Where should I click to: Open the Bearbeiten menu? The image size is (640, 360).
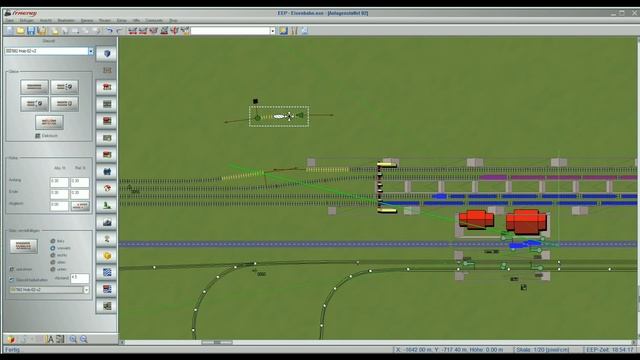coord(66,20)
